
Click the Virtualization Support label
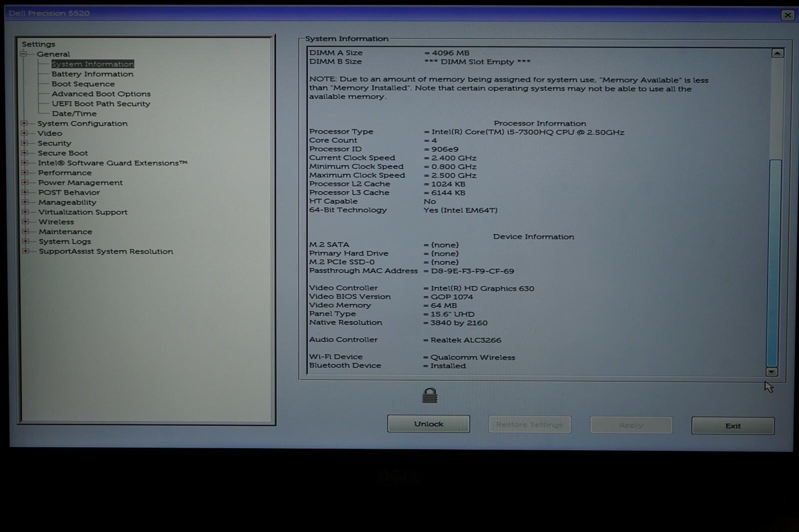tap(83, 212)
